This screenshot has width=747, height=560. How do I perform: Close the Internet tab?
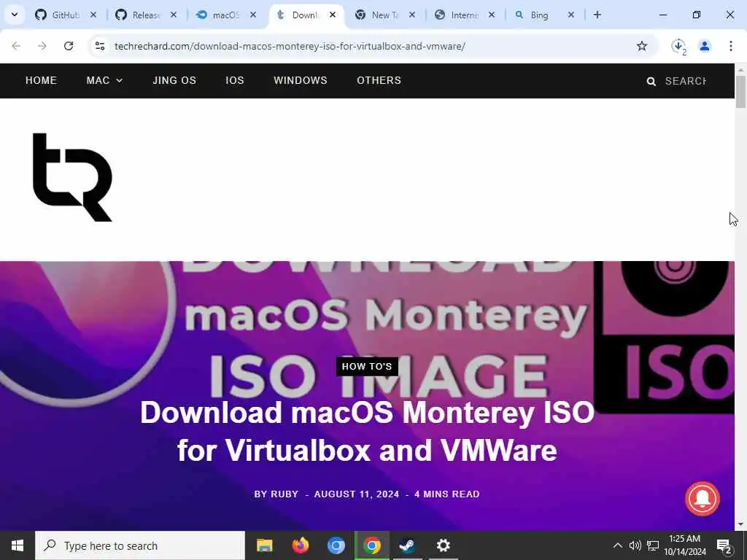pos(492,15)
